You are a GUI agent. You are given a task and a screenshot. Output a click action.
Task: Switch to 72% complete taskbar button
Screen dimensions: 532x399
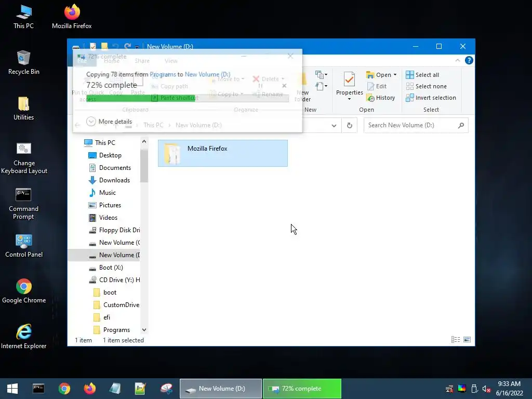(x=302, y=389)
